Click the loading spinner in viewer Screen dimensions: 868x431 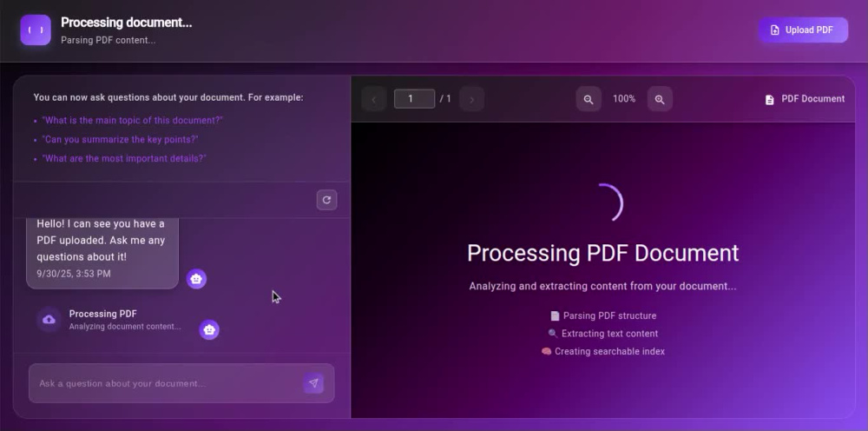603,202
